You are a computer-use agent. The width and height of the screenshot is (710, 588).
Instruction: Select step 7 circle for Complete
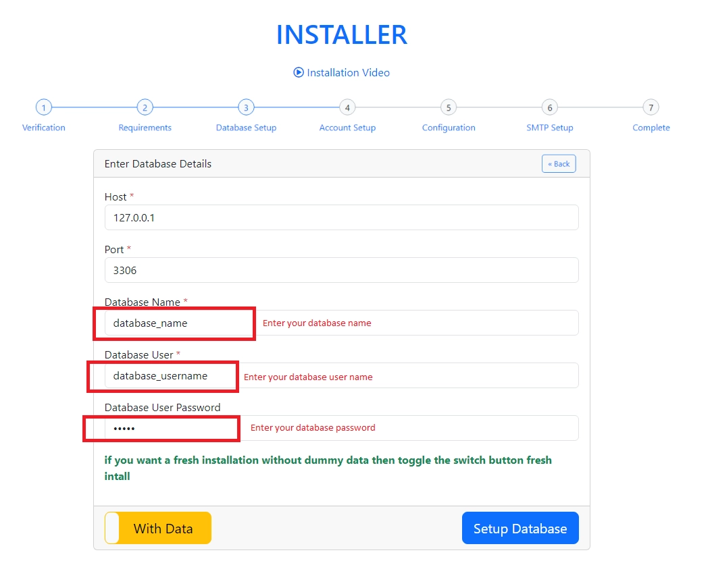tap(651, 108)
